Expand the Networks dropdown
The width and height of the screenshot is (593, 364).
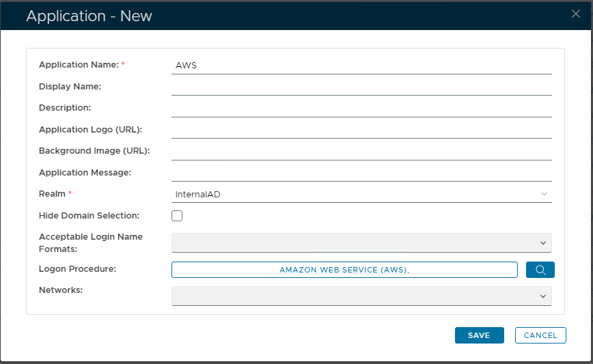coord(361,296)
